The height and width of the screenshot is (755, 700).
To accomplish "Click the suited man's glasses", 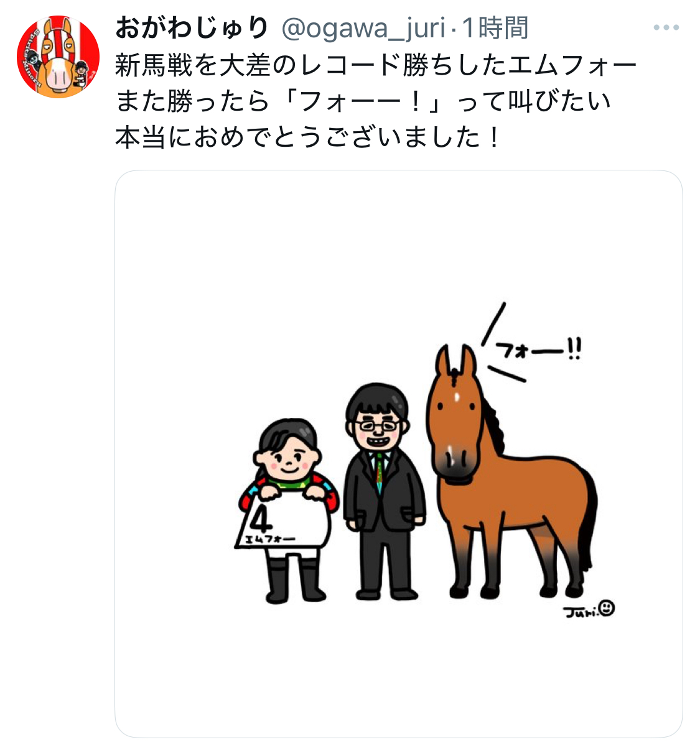I will (377, 426).
